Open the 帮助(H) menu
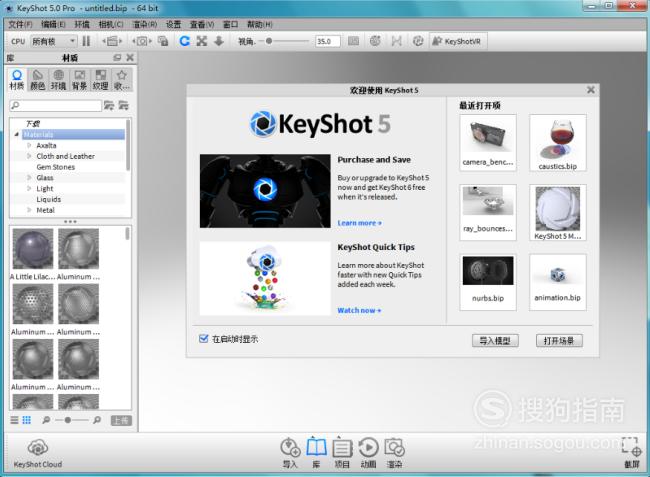 point(260,24)
